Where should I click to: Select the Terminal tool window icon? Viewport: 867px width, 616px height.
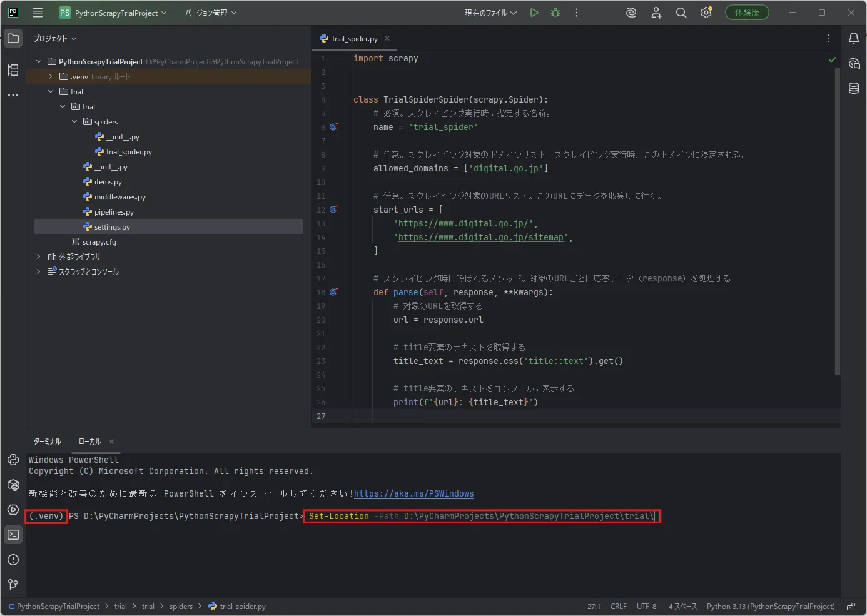(x=13, y=535)
